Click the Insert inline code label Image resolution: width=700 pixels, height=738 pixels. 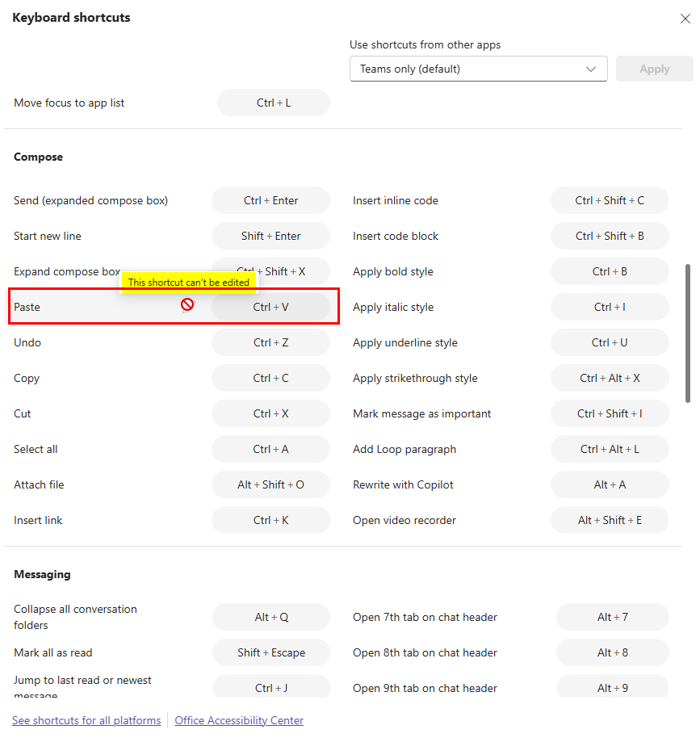pyautogui.click(x=396, y=200)
